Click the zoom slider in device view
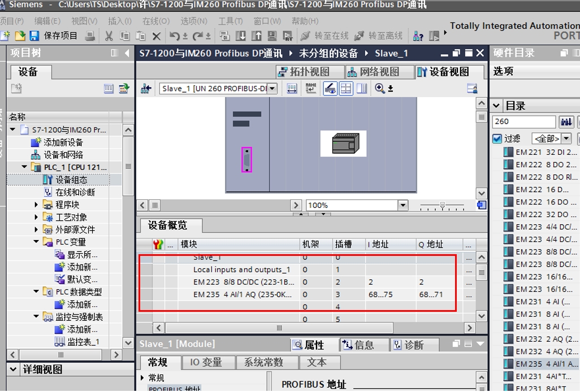This screenshot has width=580, height=392. pyautogui.click(x=443, y=205)
